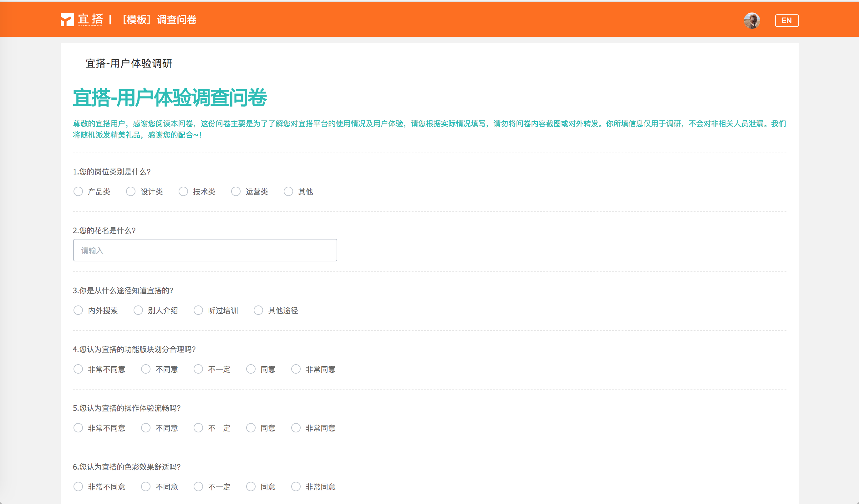The image size is (859, 504).
Task: Pick 听过培训 radio option
Action: pyautogui.click(x=198, y=310)
